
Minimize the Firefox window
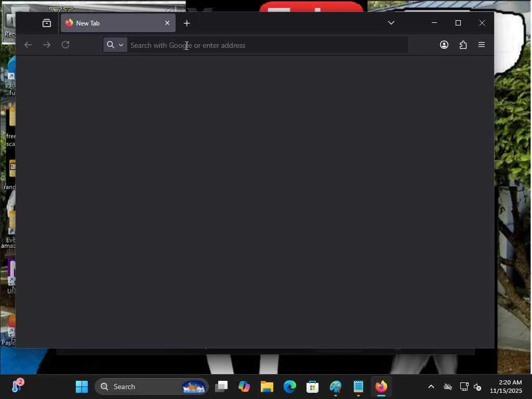pyautogui.click(x=434, y=23)
